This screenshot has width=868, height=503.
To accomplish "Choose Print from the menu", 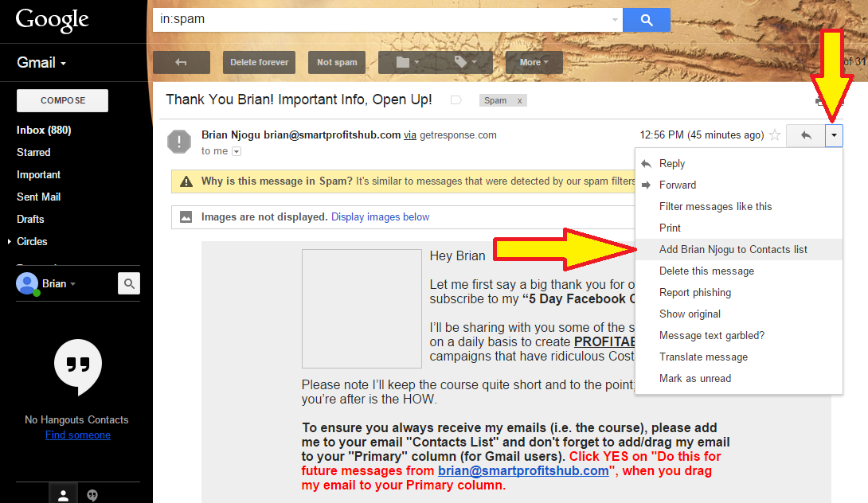I will pos(739,228).
